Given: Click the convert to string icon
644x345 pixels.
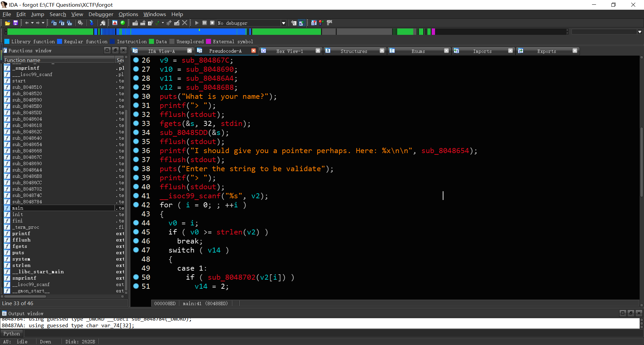Looking at the screenshot, I should [150, 23].
